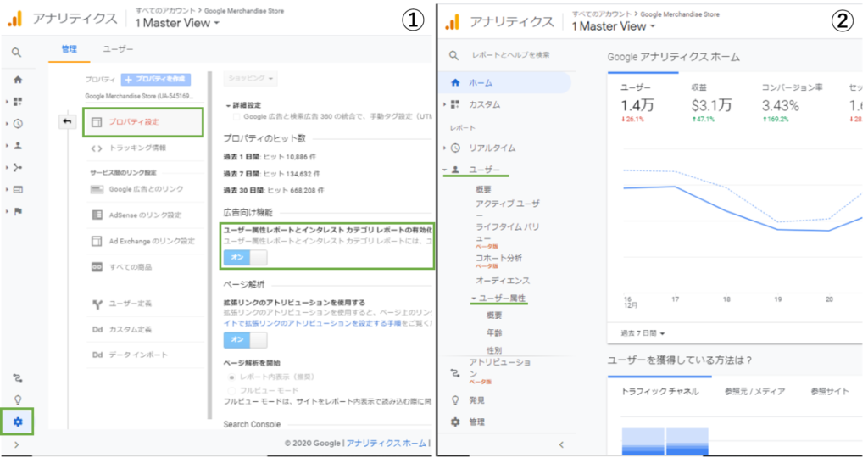The width and height of the screenshot is (868, 458).
Task: Collapse the right window navigation with the chevron
Action: (x=561, y=444)
